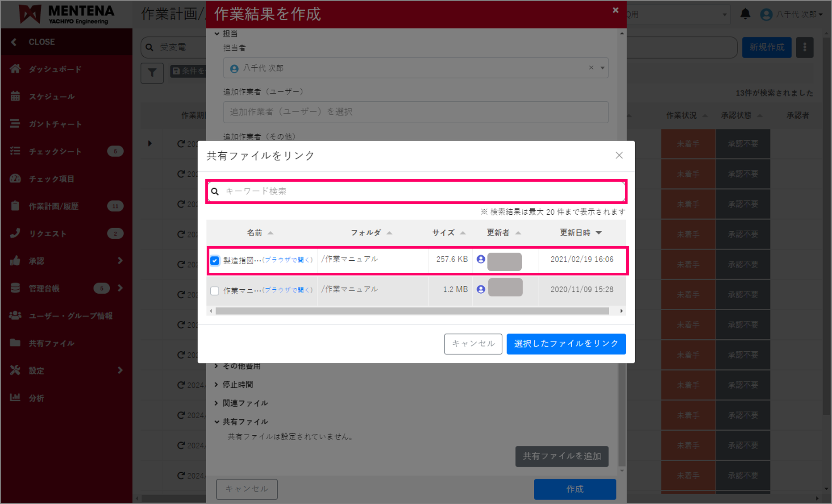
Task: Check the 作業マニュアル file checkbox
Action: click(x=215, y=291)
